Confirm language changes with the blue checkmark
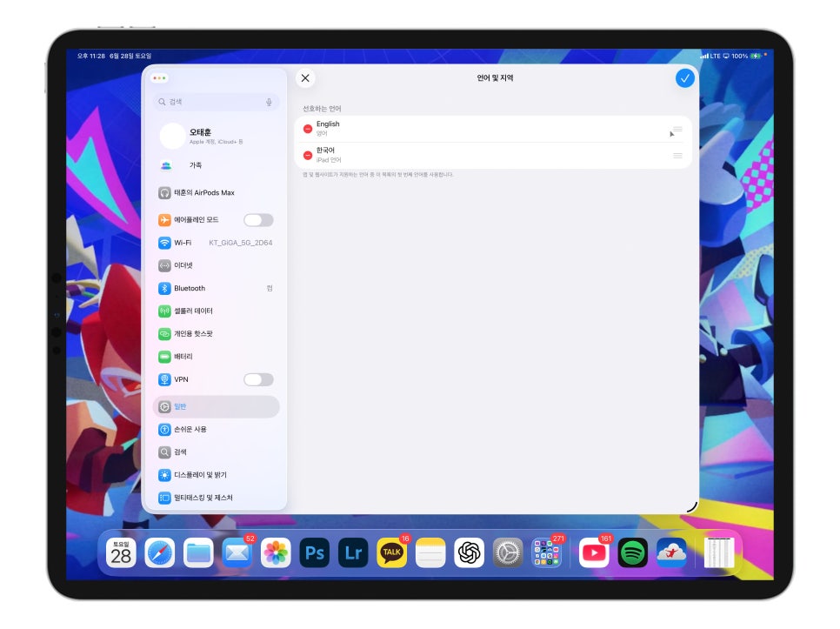840x629 pixels. [684, 78]
